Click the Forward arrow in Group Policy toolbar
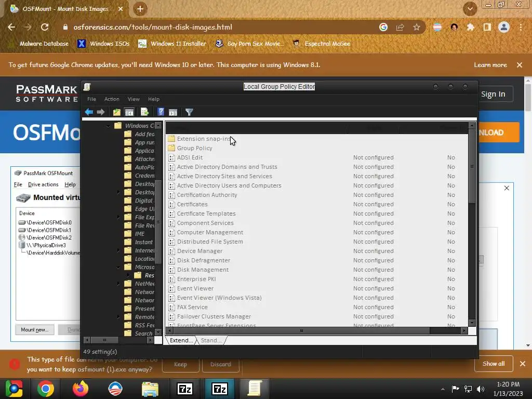This screenshot has height=399, width=532. (101, 112)
